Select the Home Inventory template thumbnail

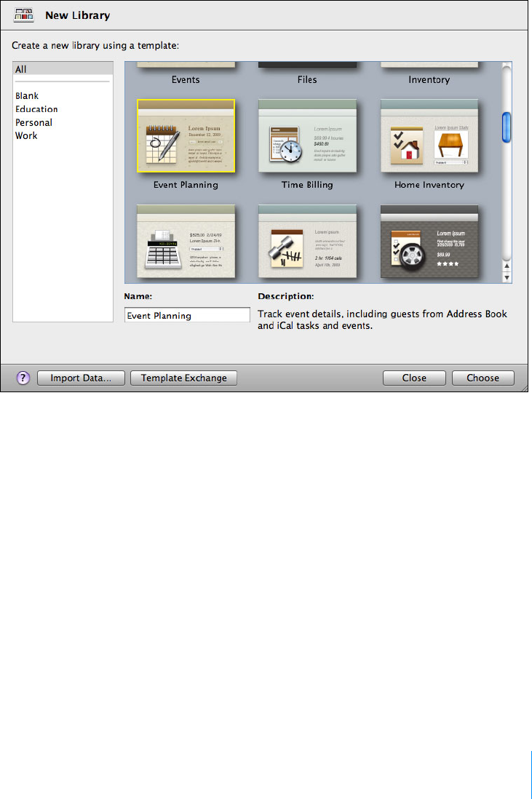click(x=429, y=136)
